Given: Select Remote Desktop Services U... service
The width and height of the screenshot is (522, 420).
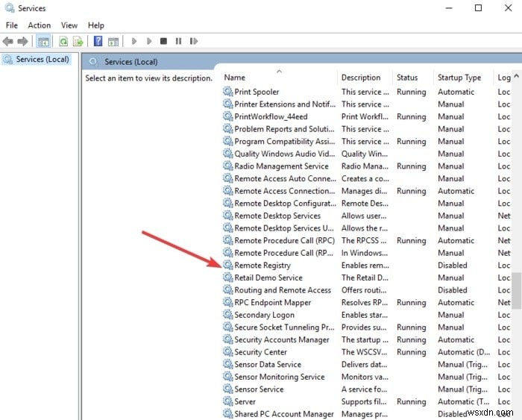Looking at the screenshot, I should tap(284, 228).
